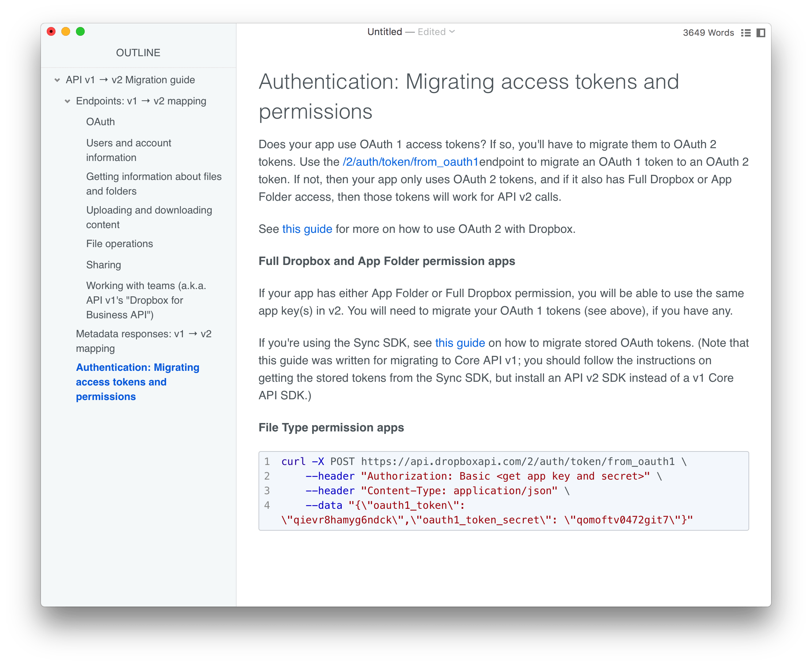Collapse the Endpoints: v1 → v2 mapping chevron
The width and height of the screenshot is (812, 665).
point(68,101)
